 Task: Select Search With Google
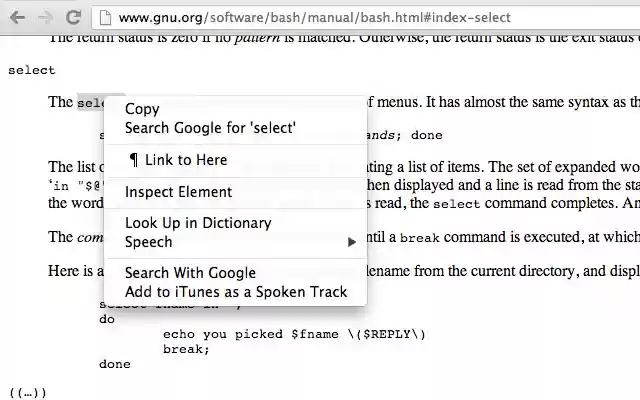tap(190, 273)
